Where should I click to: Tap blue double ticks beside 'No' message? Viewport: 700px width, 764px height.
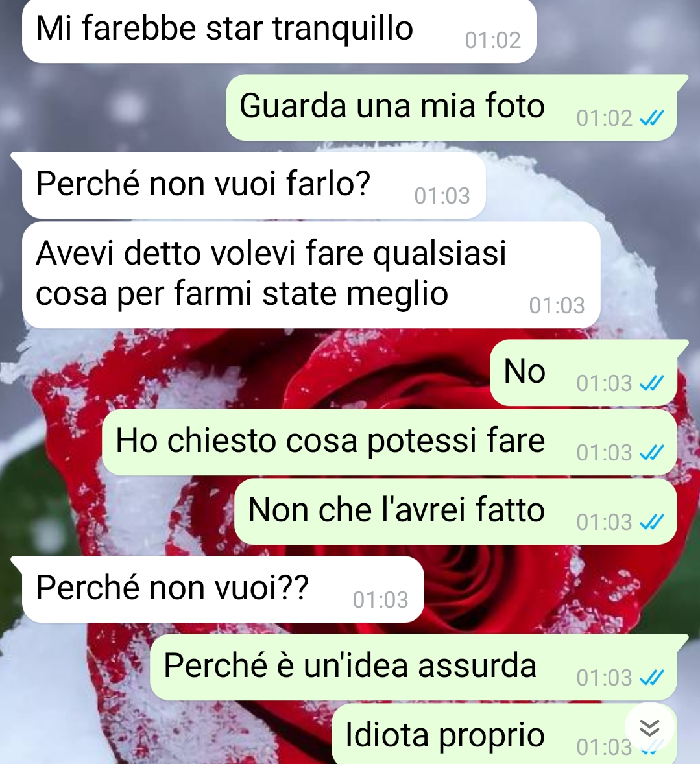click(x=652, y=383)
